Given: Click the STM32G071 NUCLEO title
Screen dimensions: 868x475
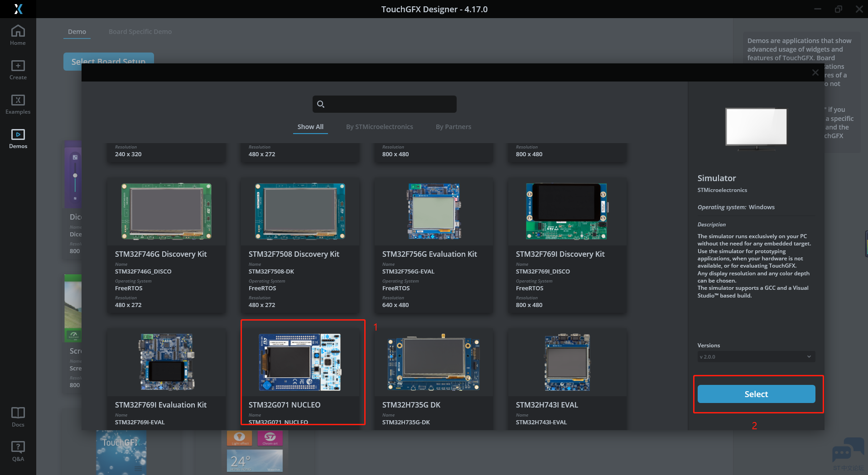Looking at the screenshot, I should [285, 405].
